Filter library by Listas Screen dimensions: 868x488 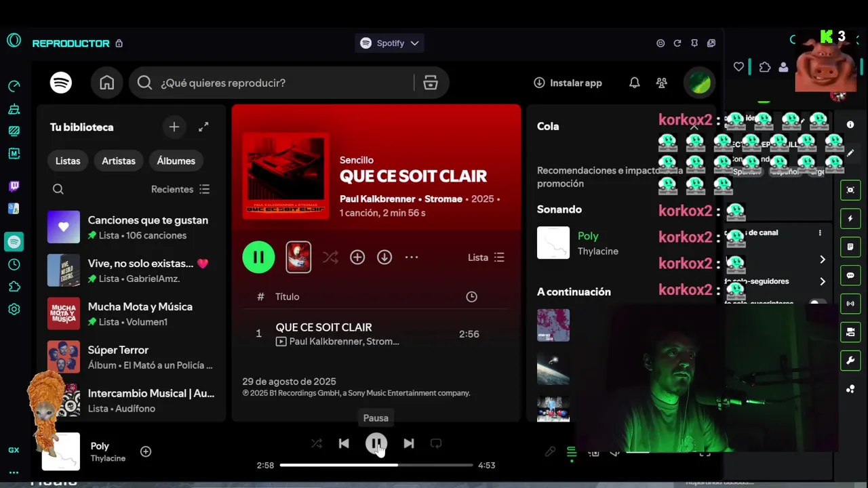68,161
